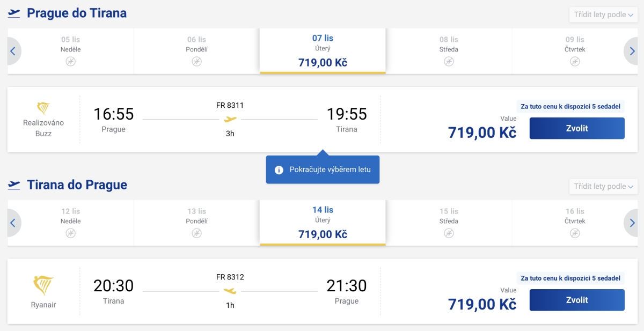Show earlier outbound dates with the left arrow
This screenshot has width=644, height=331.
click(x=13, y=52)
